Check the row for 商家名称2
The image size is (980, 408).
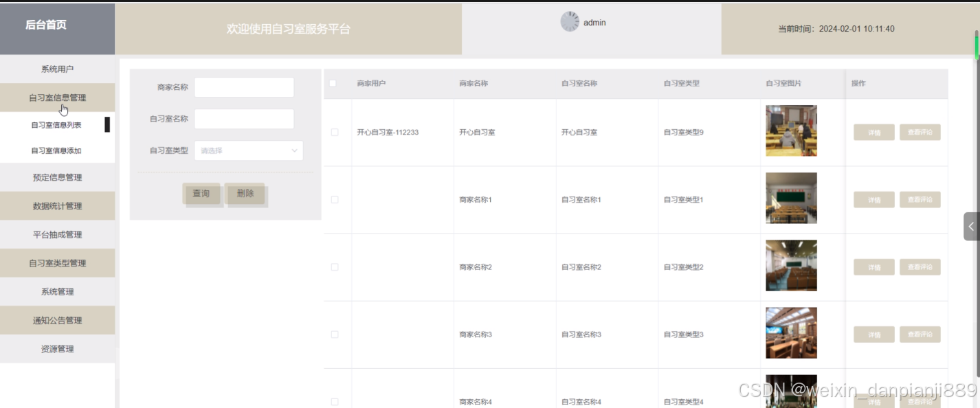point(335,267)
